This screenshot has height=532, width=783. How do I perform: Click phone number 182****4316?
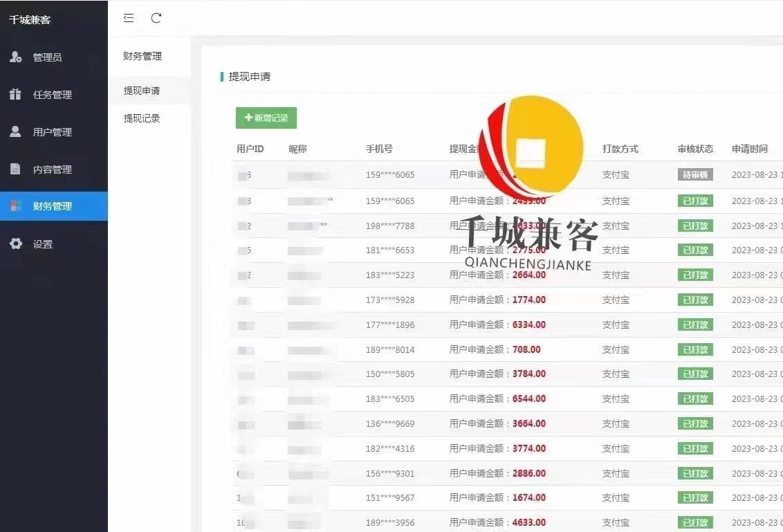[390, 448]
